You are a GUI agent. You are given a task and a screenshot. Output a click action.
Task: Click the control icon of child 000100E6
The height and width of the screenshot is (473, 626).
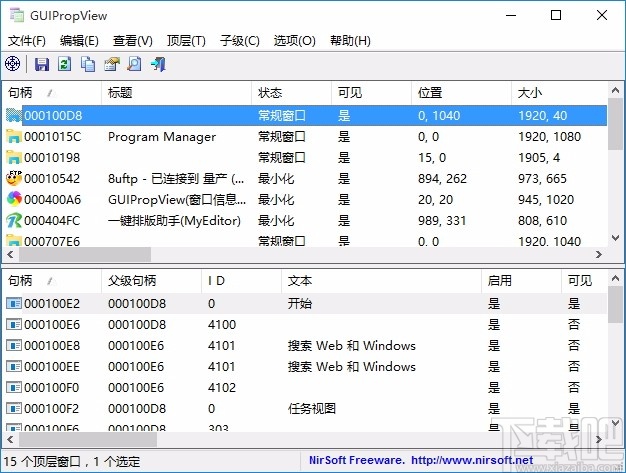coord(14,325)
